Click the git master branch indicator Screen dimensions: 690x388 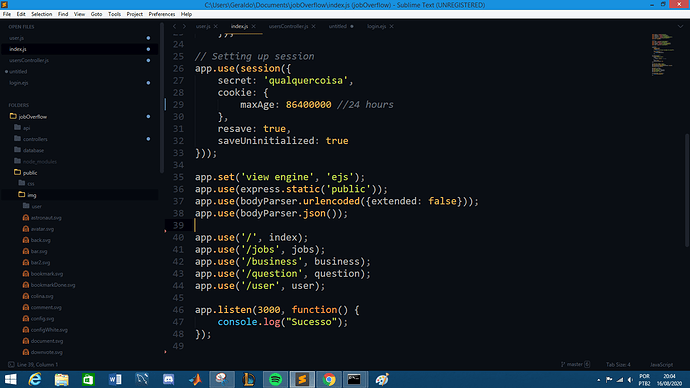[575, 364]
